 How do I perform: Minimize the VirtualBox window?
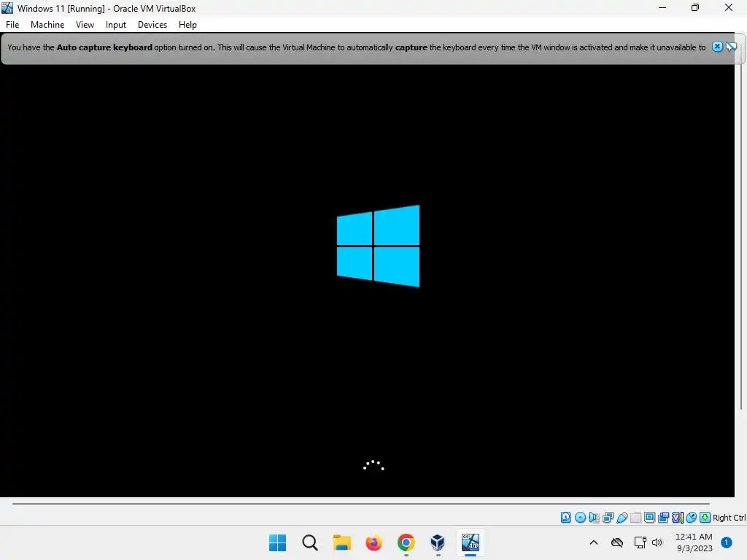pos(662,8)
